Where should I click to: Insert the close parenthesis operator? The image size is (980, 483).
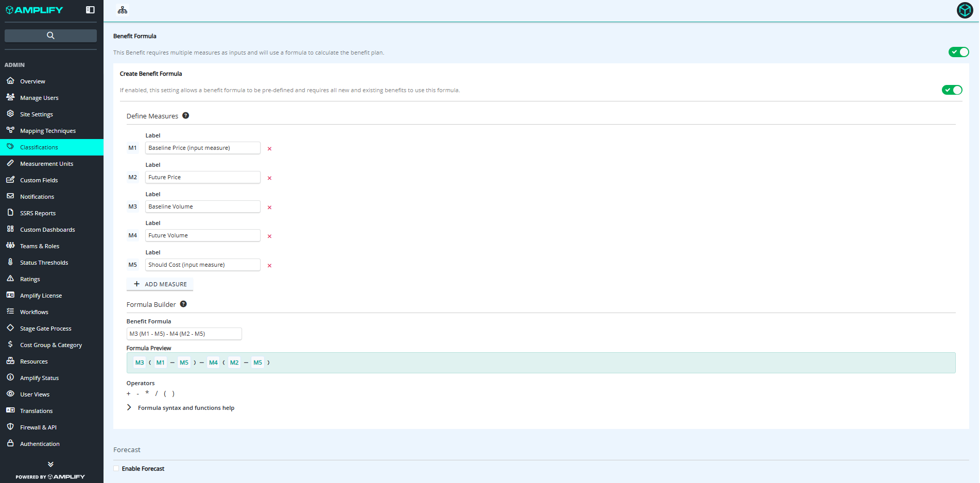point(173,393)
